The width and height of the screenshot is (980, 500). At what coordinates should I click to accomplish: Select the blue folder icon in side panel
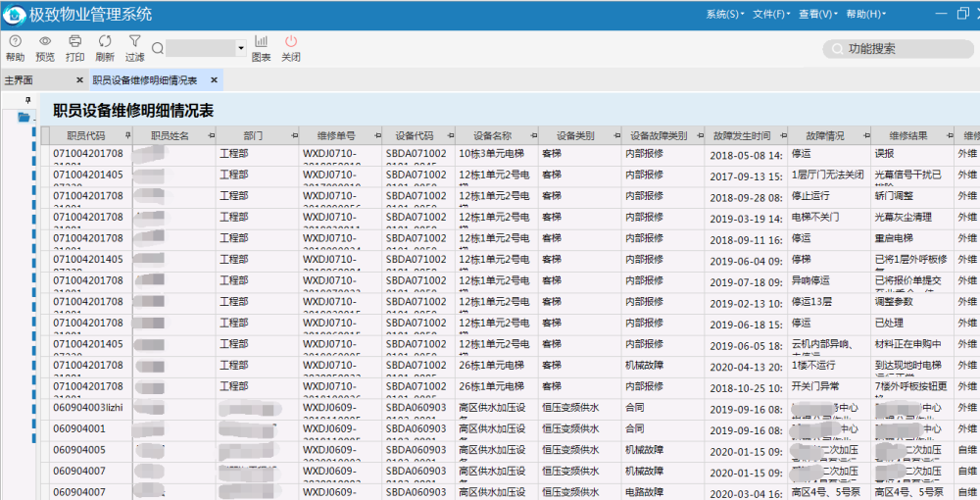[x=24, y=117]
